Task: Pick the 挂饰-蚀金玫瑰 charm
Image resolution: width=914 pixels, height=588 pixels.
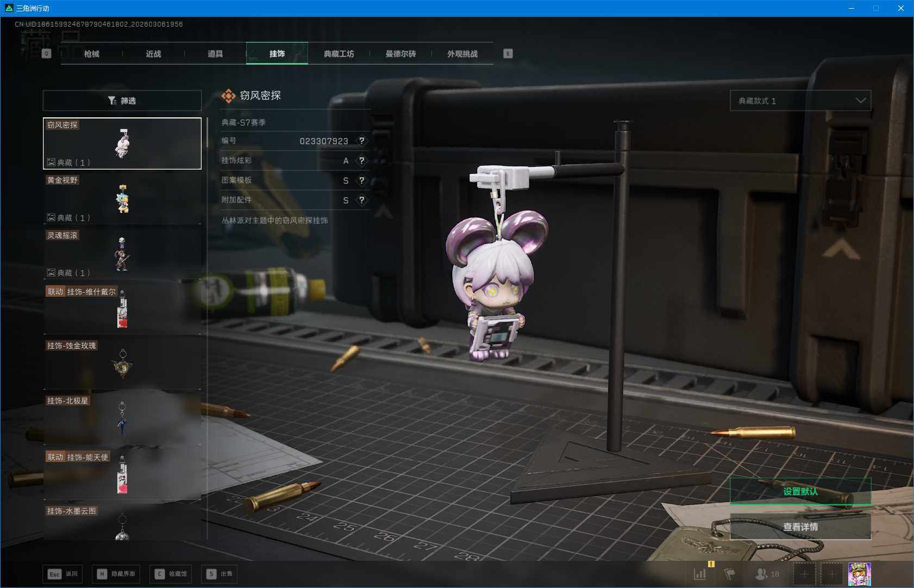Action: tap(122, 364)
